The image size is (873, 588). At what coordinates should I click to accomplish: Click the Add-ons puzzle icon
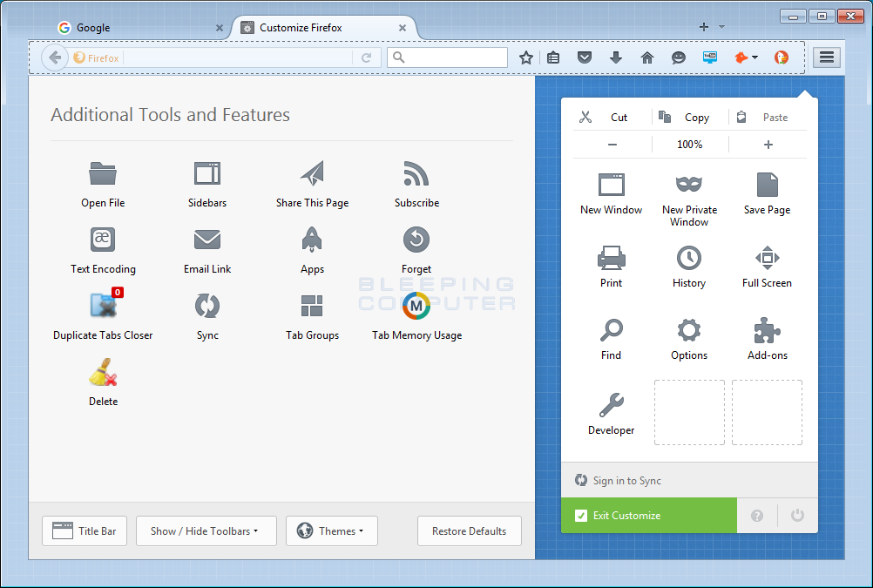click(768, 330)
